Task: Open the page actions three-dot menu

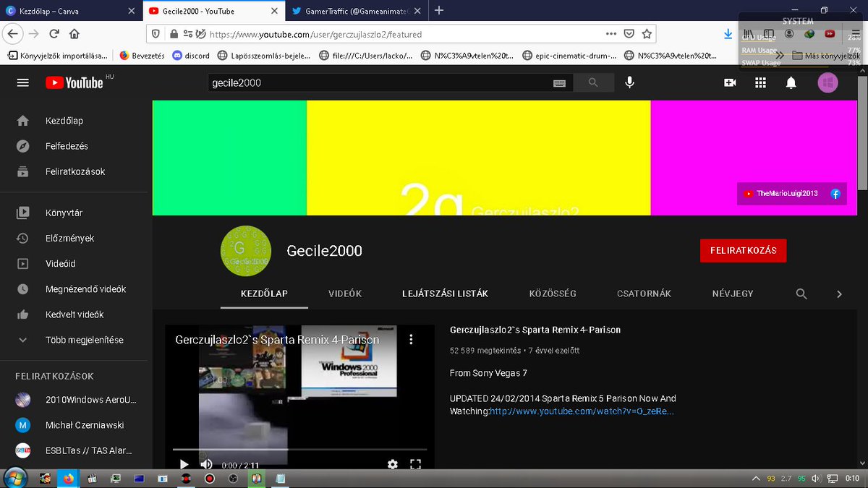Action: pyautogui.click(x=611, y=34)
